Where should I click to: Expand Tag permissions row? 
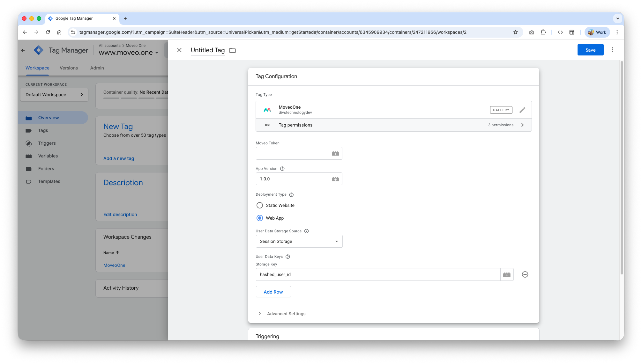pyautogui.click(x=393, y=125)
